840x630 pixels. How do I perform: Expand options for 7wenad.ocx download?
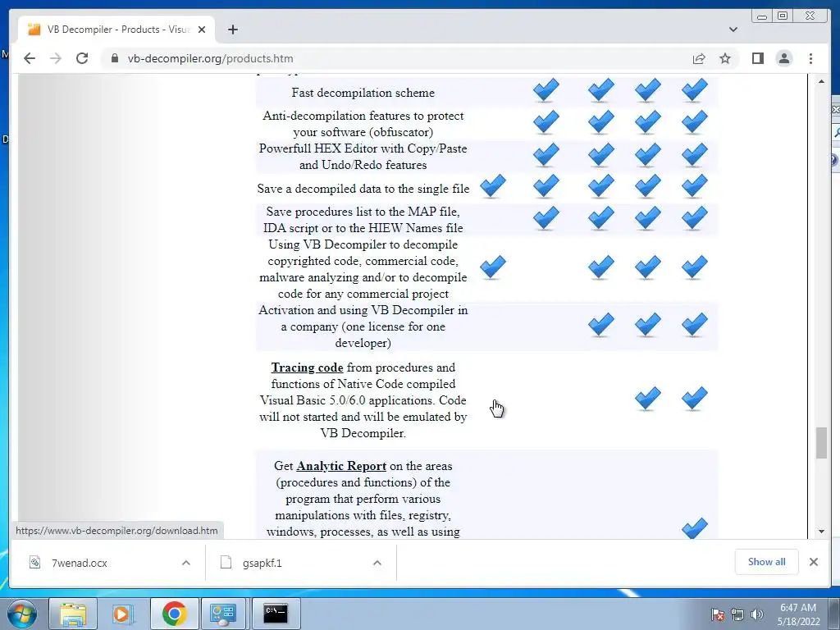click(186, 563)
